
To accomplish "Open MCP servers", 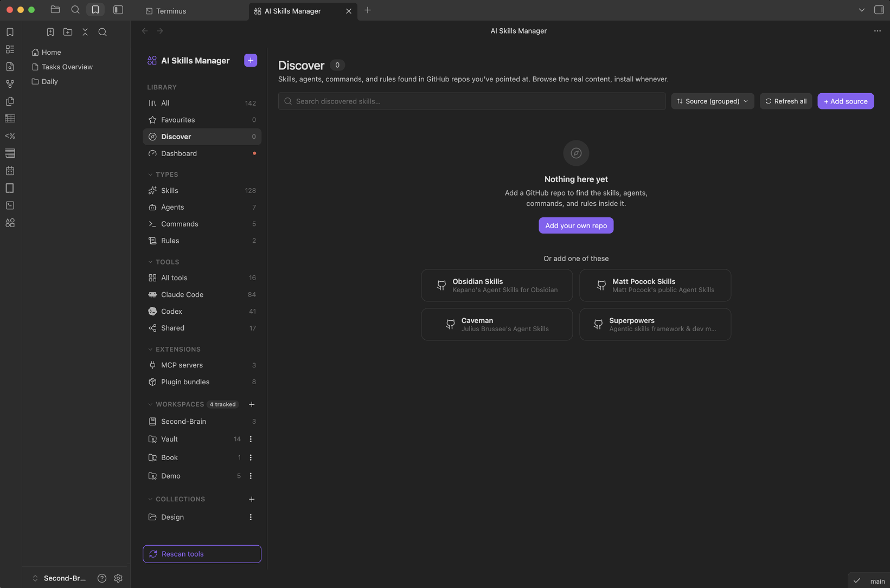I will 202,365.
